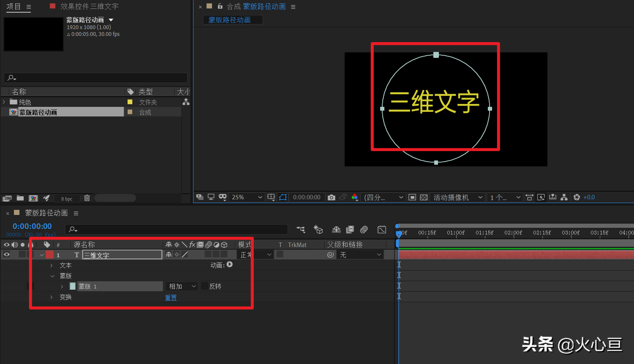Open the 活动摄像机 3D view dropdown

458,197
